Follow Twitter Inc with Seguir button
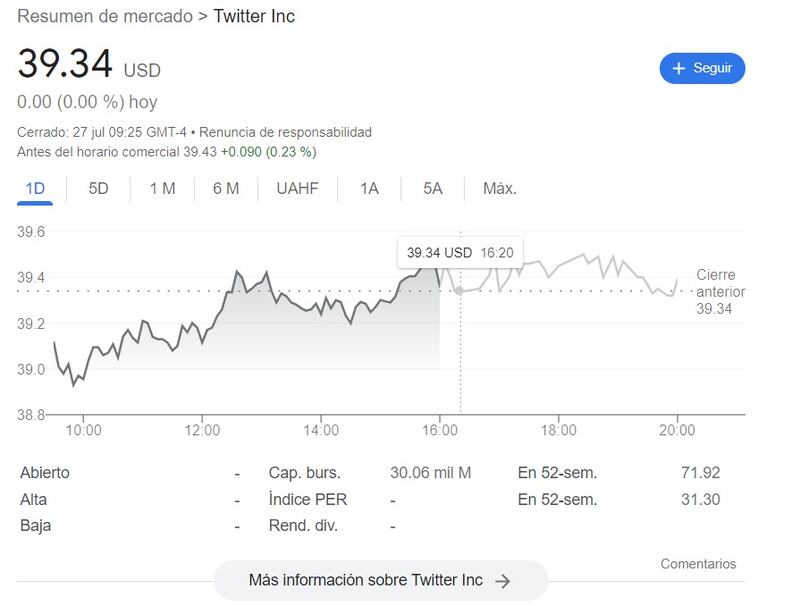The image size is (800, 606). (x=702, y=69)
